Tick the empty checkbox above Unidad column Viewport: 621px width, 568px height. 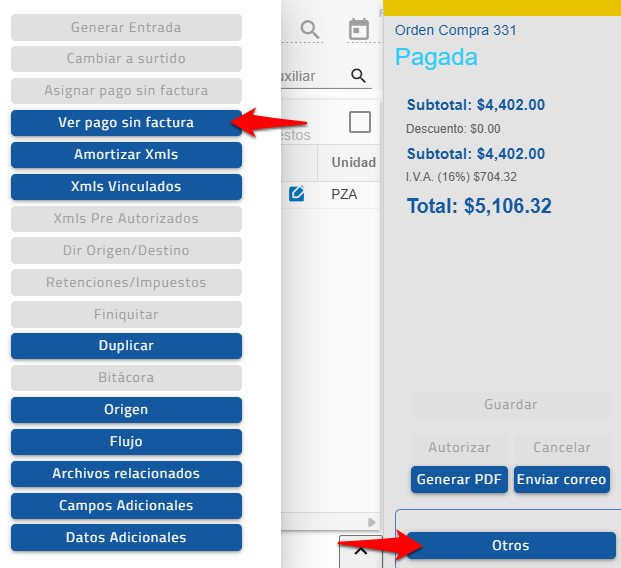(359, 122)
